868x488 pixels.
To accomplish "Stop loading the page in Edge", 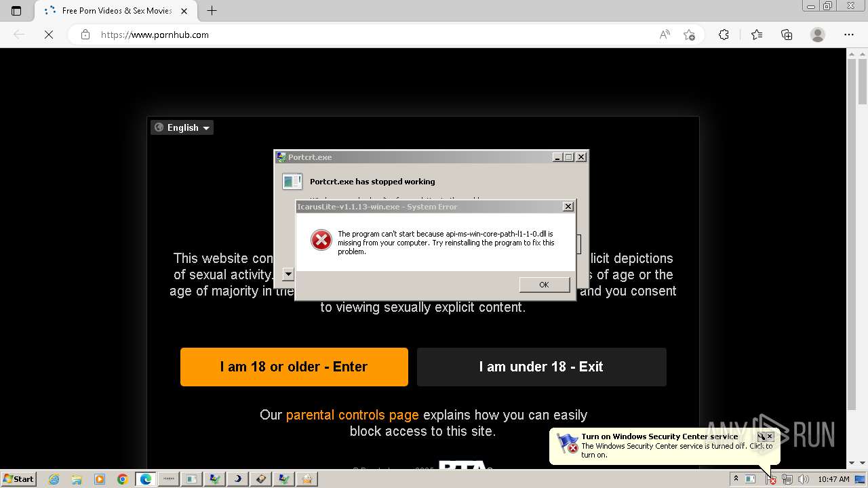I will coord(49,35).
